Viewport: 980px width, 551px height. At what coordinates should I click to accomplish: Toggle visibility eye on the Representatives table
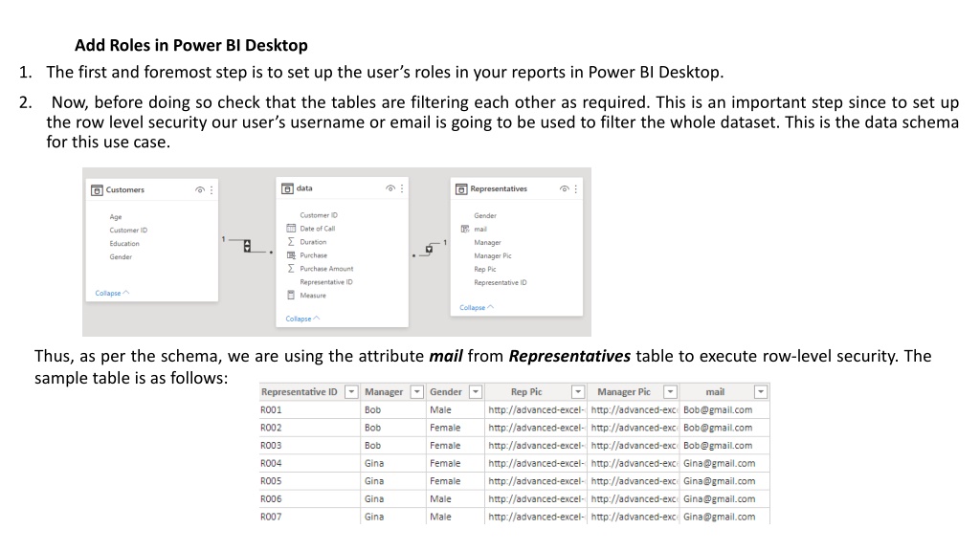(565, 188)
